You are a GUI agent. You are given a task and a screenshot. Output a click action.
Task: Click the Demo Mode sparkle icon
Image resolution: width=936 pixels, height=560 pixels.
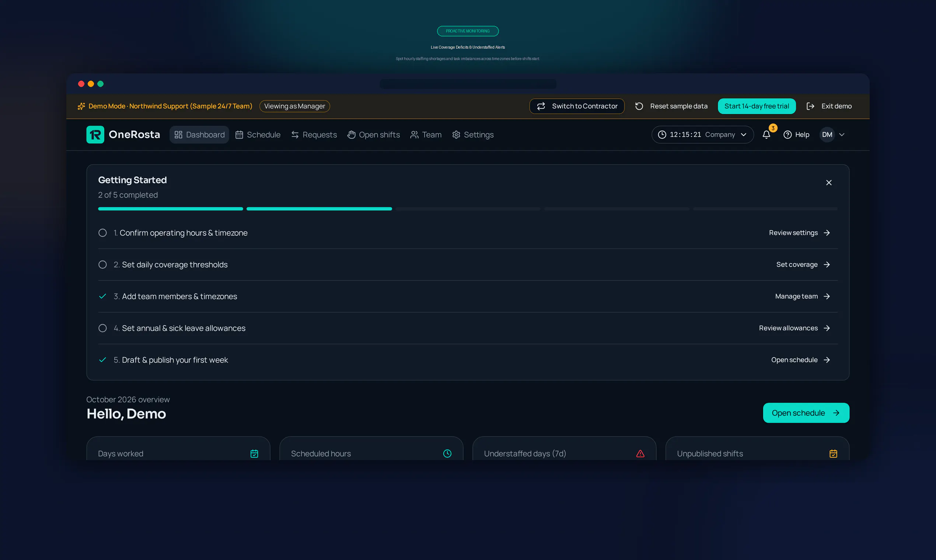click(x=81, y=106)
